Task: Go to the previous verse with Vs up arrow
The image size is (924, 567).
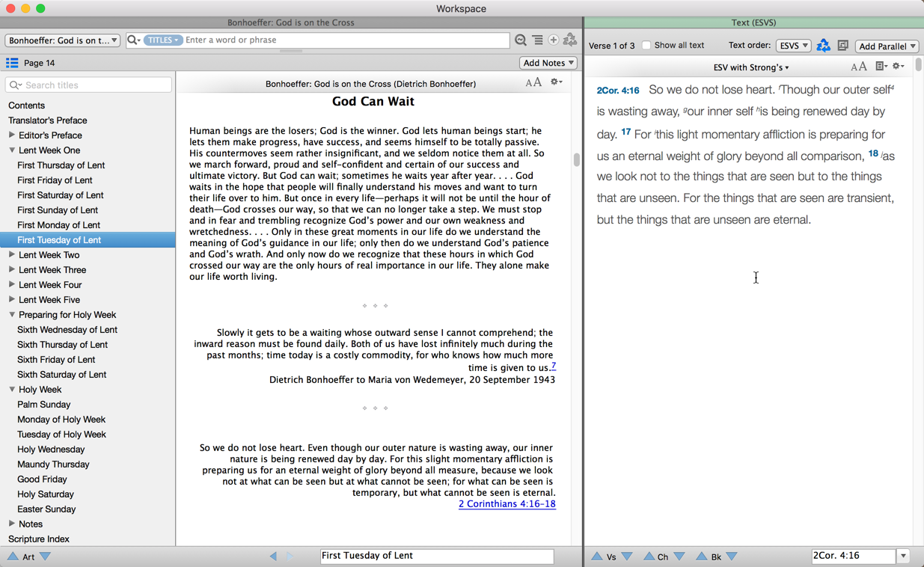Action: pos(596,557)
